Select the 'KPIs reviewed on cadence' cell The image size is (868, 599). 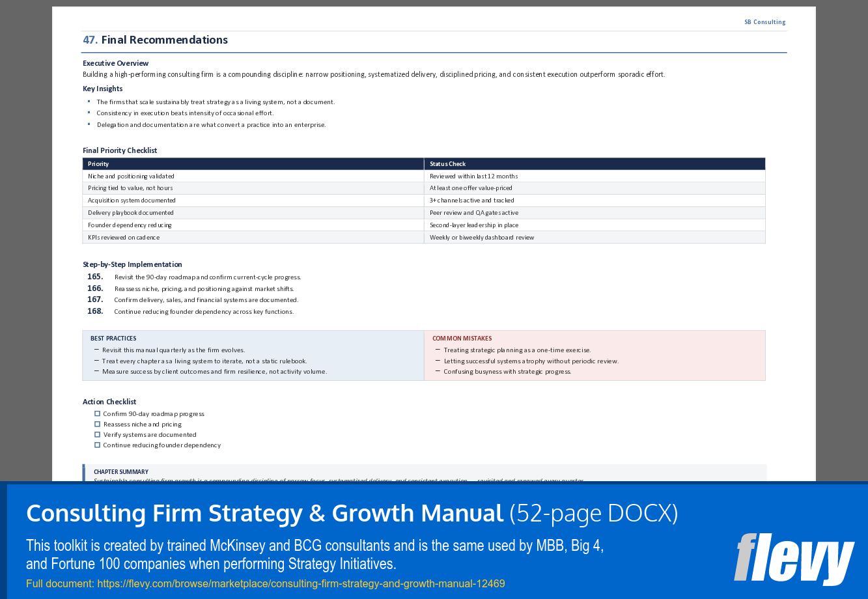tap(253, 238)
